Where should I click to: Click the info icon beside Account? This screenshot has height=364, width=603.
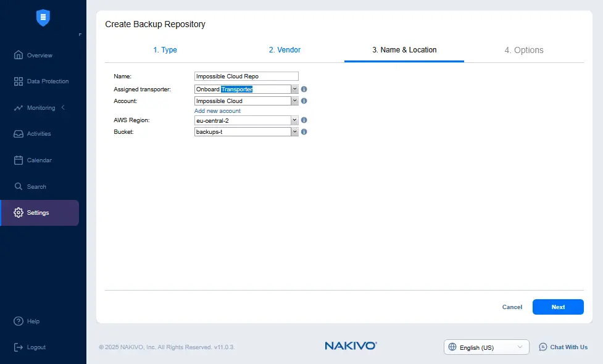(304, 101)
